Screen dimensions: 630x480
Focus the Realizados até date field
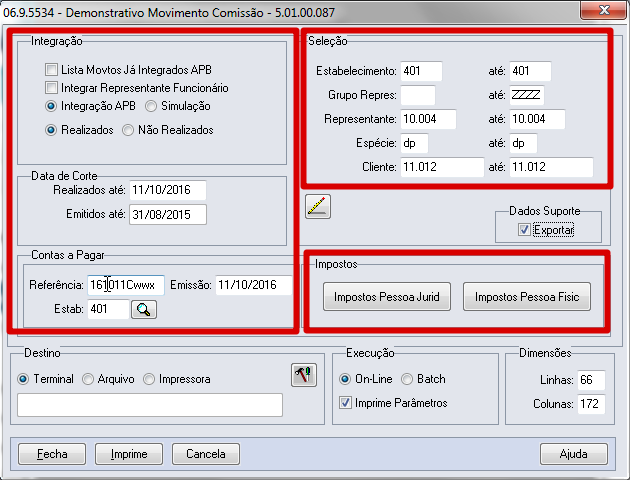click(168, 190)
